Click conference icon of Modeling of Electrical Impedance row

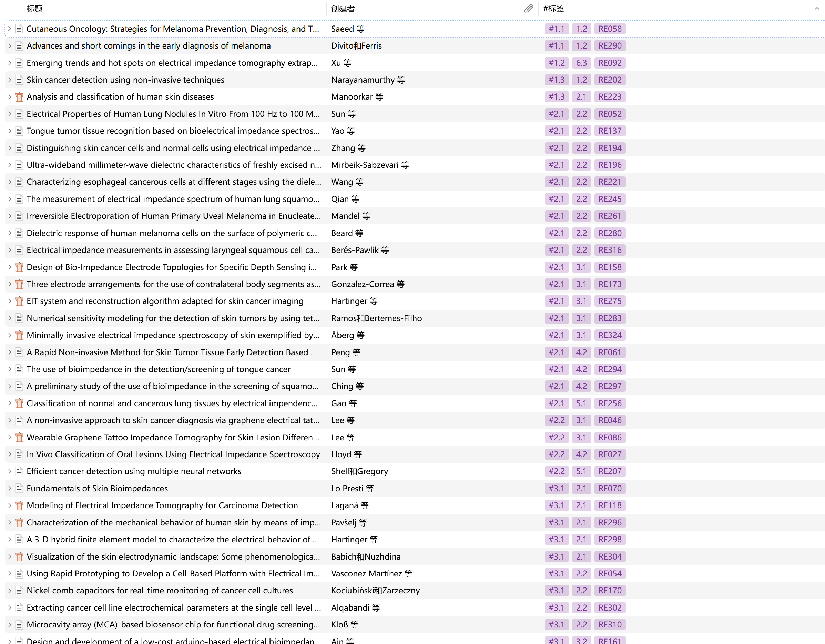click(x=19, y=505)
